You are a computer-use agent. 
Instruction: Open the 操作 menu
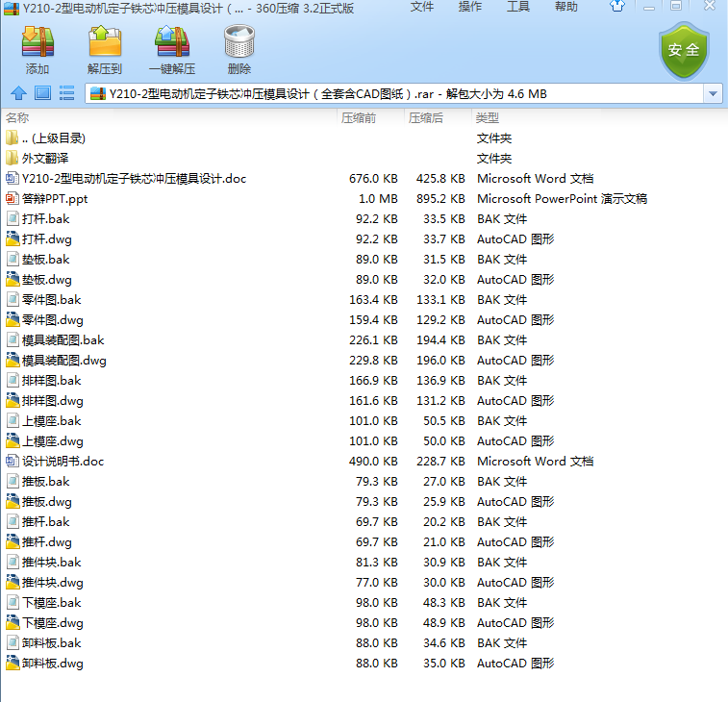470,7
